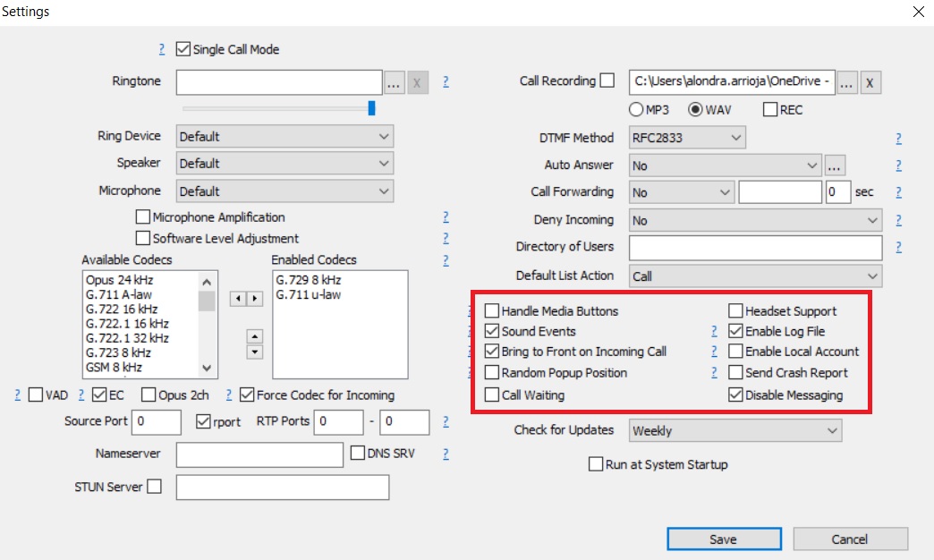The image size is (934, 560).
Task: Click into the Nameserver input field
Action: 259,454
